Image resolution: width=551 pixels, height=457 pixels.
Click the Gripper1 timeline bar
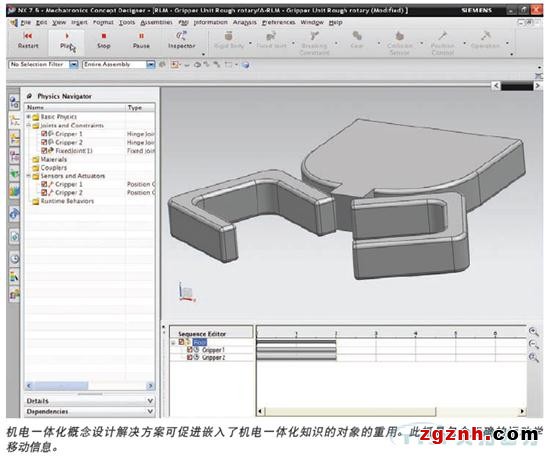tap(296, 350)
